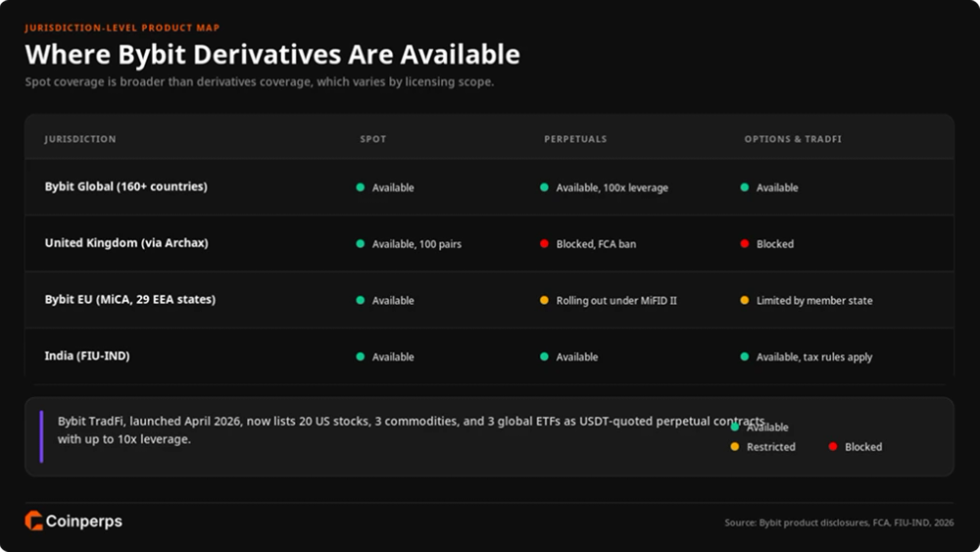The height and width of the screenshot is (552, 980).
Task: Click the orange dot beside 'Limited by member state'
Action: click(x=745, y=300)
